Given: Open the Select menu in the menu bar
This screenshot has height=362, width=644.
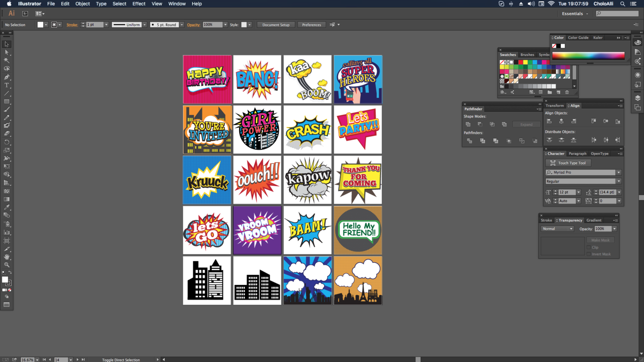Looking at the screenshot, I should (x=119, y=4).
